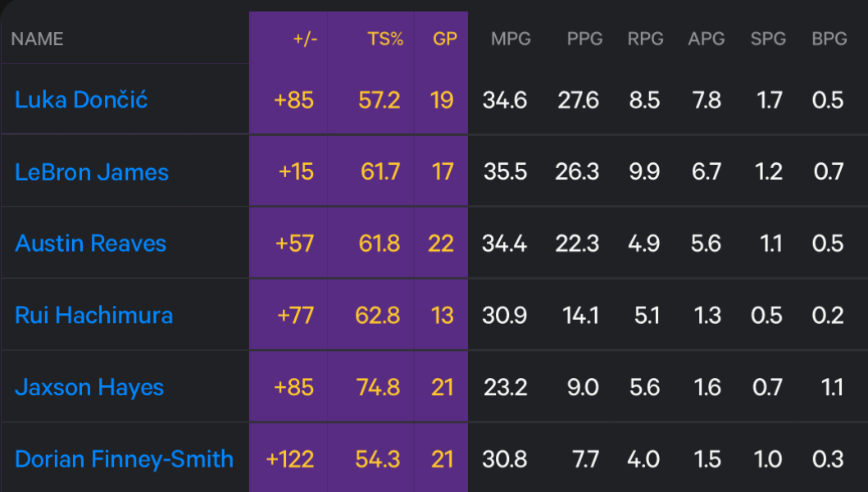Image resolution: width=868 pixels, height=492 pixels.
Task: Sort by the TS% column header
Action: (x=385, y=39)
